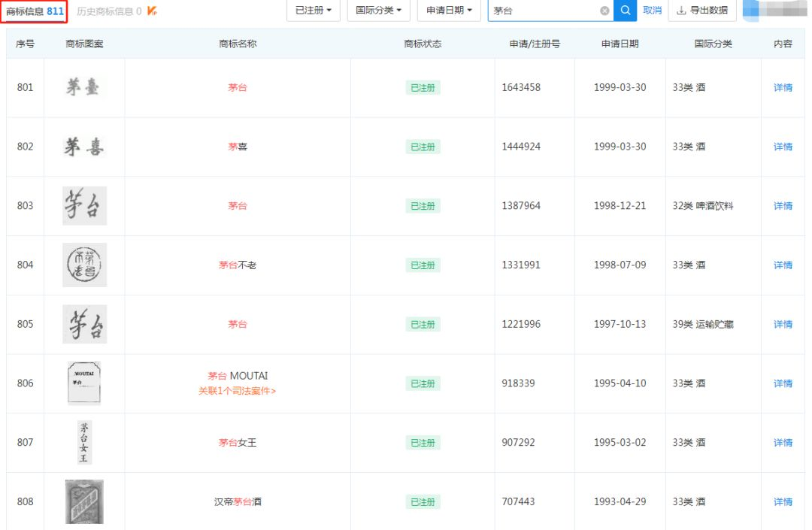
Task: Expand the 国际分类 filter dropdown
Action: 378,11
